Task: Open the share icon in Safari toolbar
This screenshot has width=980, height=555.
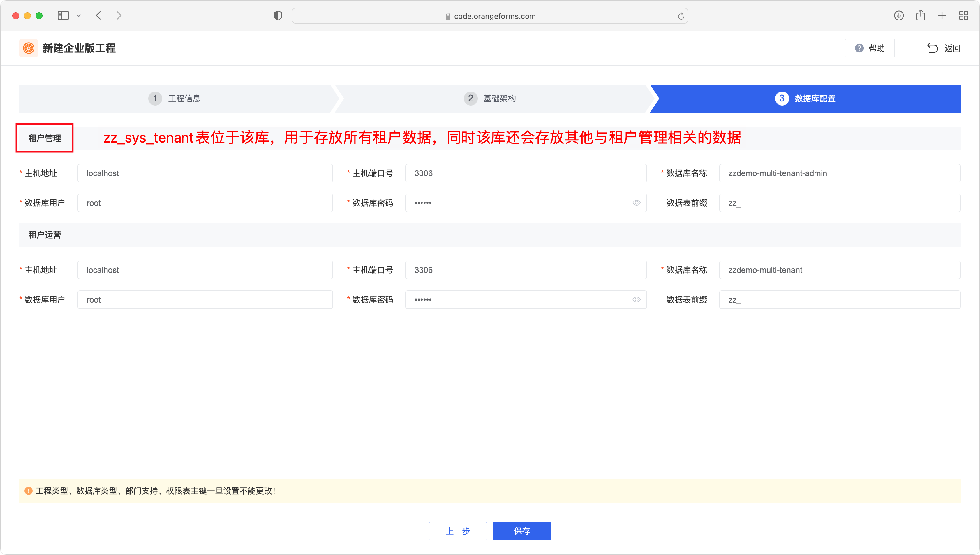Action: coord(921,15)
